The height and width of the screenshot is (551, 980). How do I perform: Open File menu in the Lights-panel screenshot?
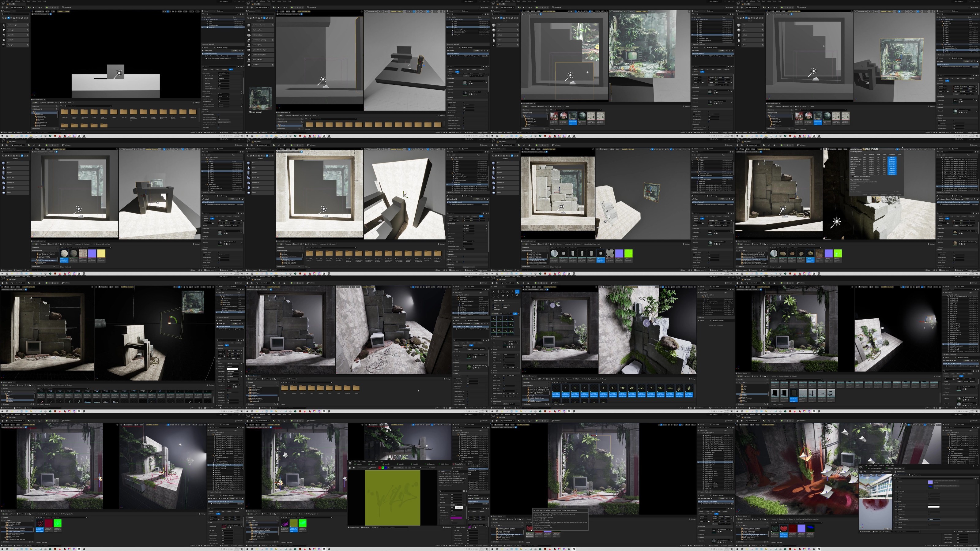[7, 1]
